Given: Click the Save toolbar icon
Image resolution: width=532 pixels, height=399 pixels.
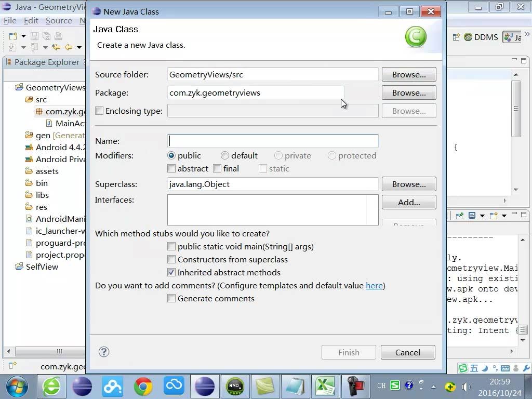Looking at the screenshot, I should (x=34, y=36).
